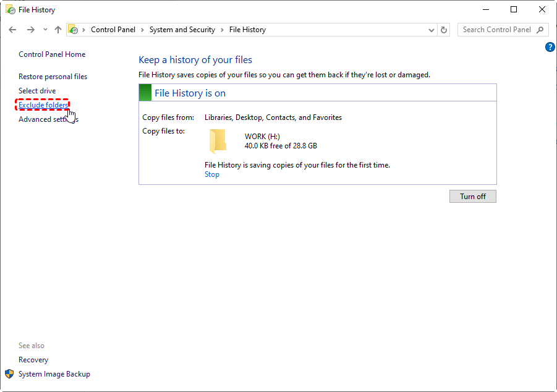Expand the address bar history dropdown

coord(432,30)
